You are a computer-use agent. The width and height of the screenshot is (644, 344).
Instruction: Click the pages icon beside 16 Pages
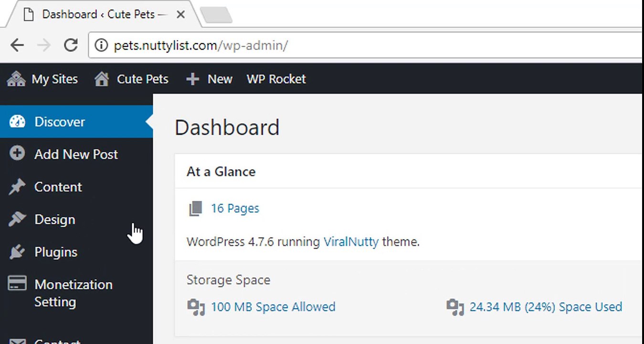point(196,208)
